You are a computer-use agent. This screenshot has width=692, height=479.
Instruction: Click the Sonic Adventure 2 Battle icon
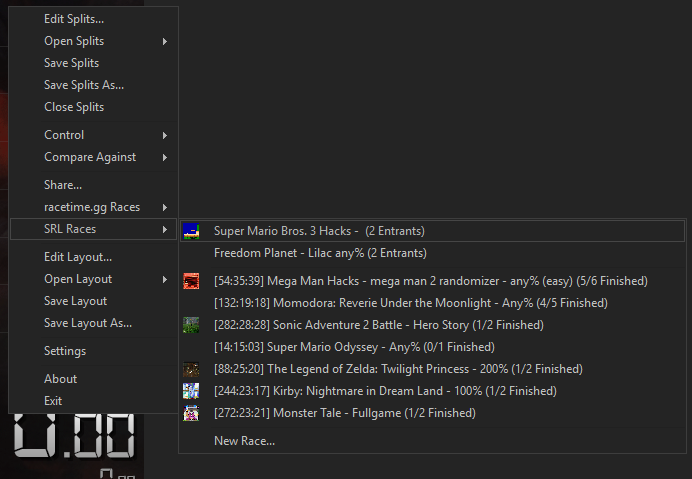coord(191,325)
